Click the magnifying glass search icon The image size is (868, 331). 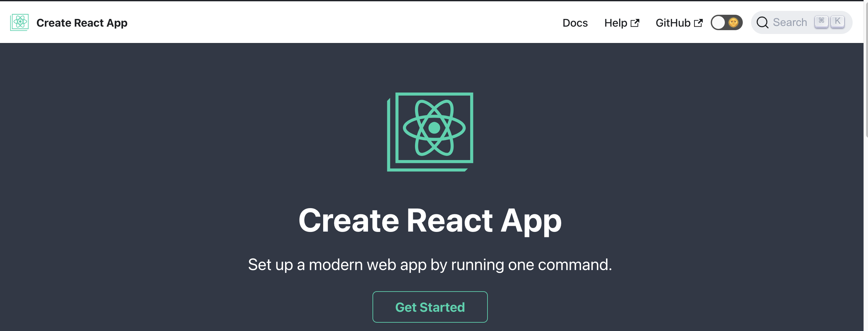point(762,22)
